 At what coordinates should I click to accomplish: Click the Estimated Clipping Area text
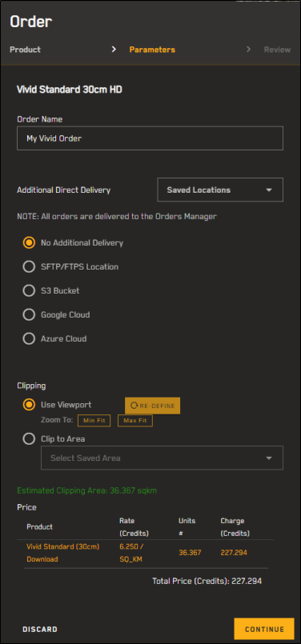tap(86, 491)
